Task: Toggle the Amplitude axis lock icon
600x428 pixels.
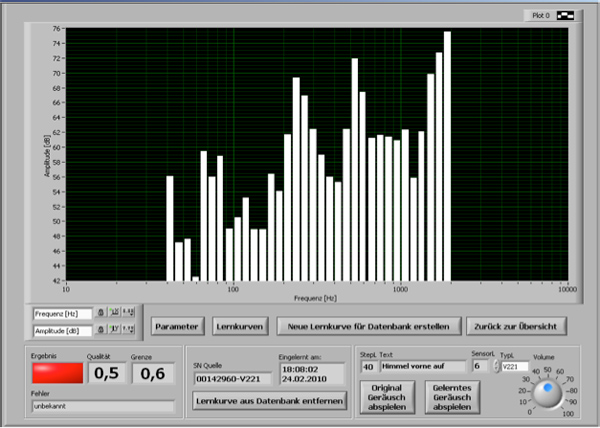Action: pyautogui.click(x=101, y=330)
